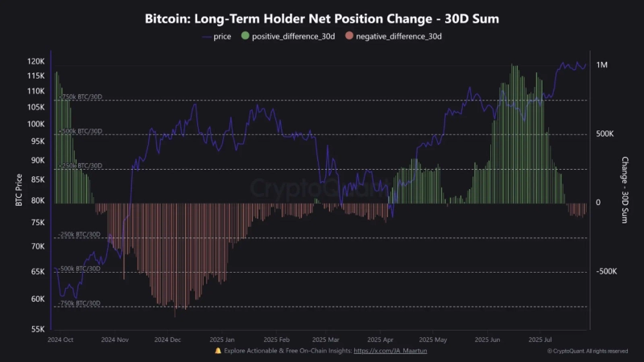Select the 2024 Oct x-axis label
This screenshot has height=362, width=644.
click(x=62, y=339)
